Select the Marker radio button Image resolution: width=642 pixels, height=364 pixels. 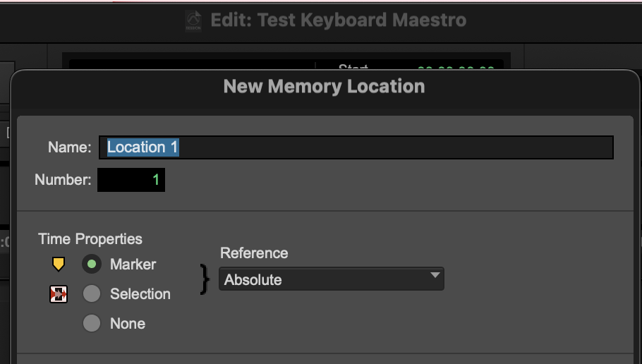tap(92, 265)
